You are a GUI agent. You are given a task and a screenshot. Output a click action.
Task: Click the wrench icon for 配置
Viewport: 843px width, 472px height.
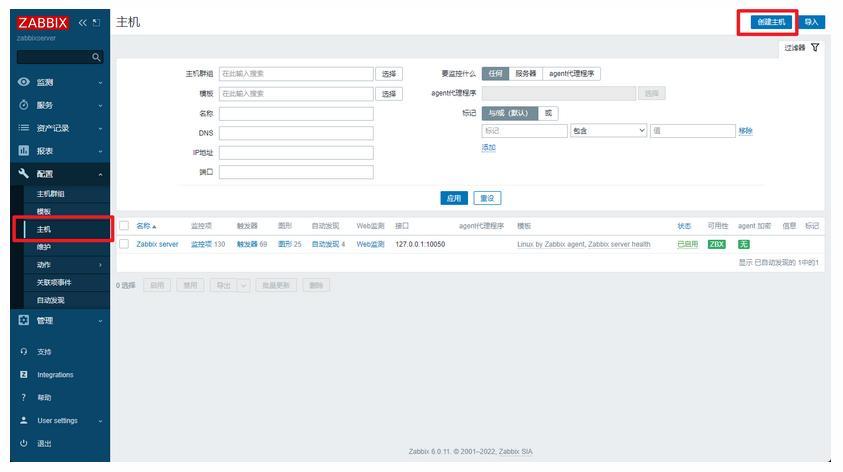tap(24, 174)
